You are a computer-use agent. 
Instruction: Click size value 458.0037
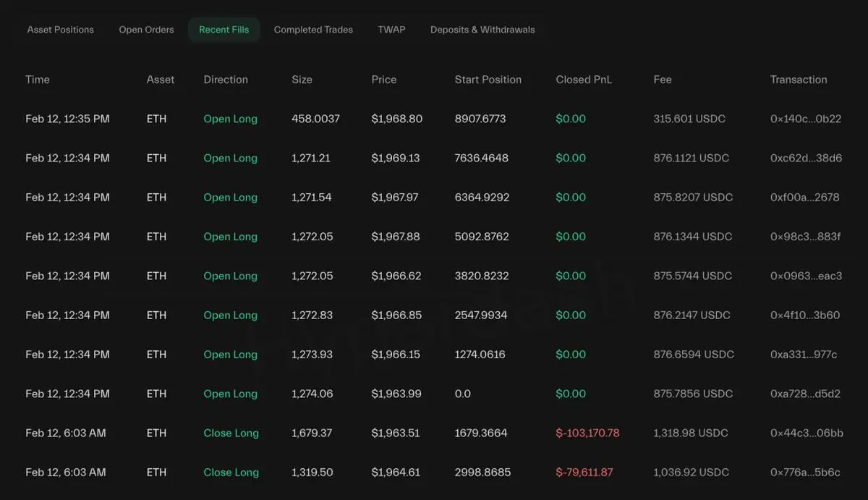tap(315, 119)
